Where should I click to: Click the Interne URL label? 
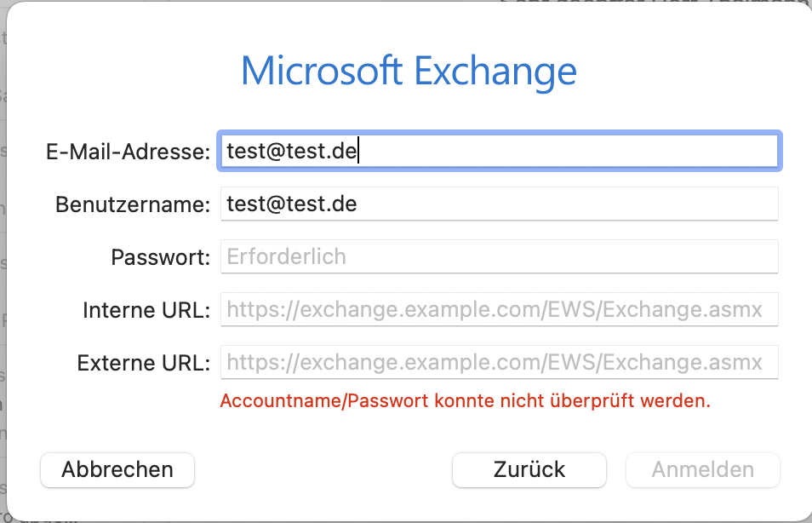(146, 310)
